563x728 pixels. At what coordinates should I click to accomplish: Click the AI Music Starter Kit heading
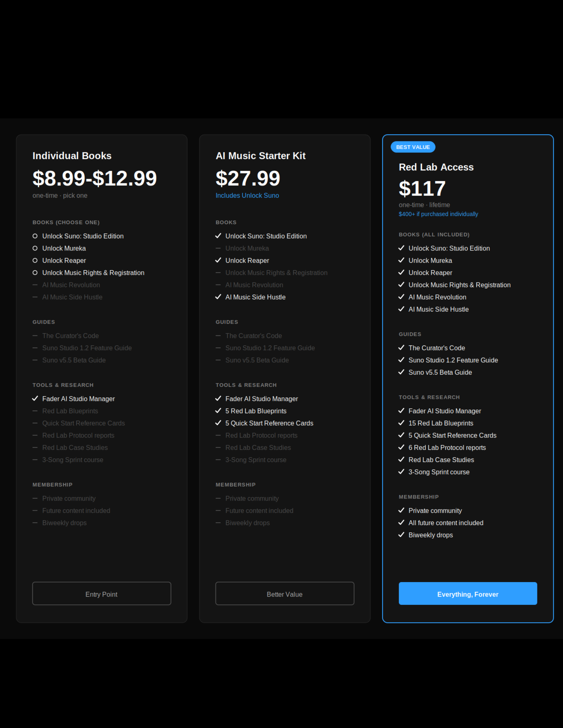(x=261, y=156)
